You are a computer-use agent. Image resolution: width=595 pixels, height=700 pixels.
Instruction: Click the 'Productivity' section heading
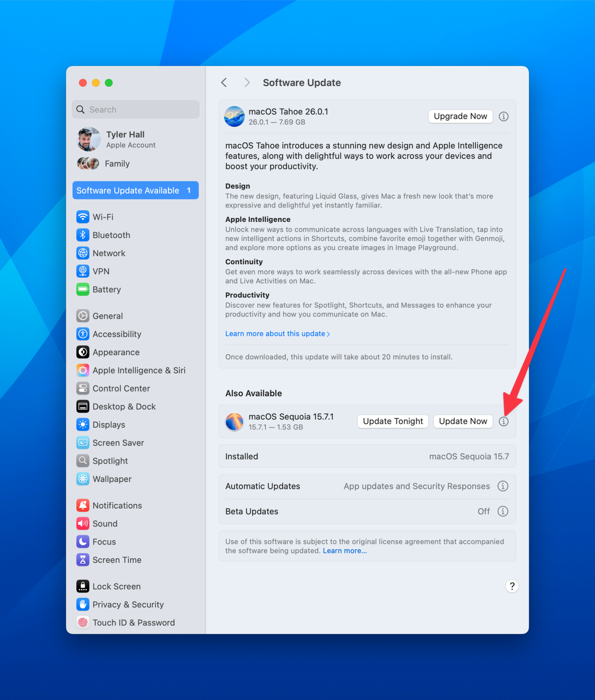pos(247,295)
